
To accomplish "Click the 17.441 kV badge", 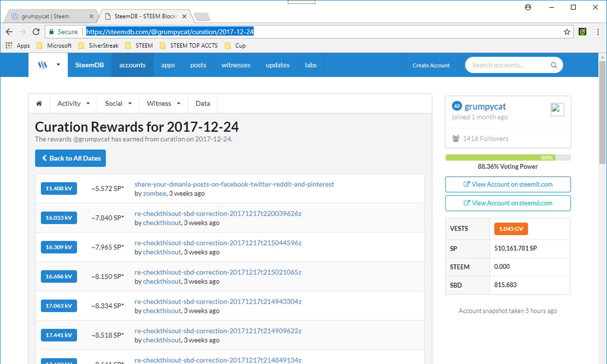I will pos(59,335).
